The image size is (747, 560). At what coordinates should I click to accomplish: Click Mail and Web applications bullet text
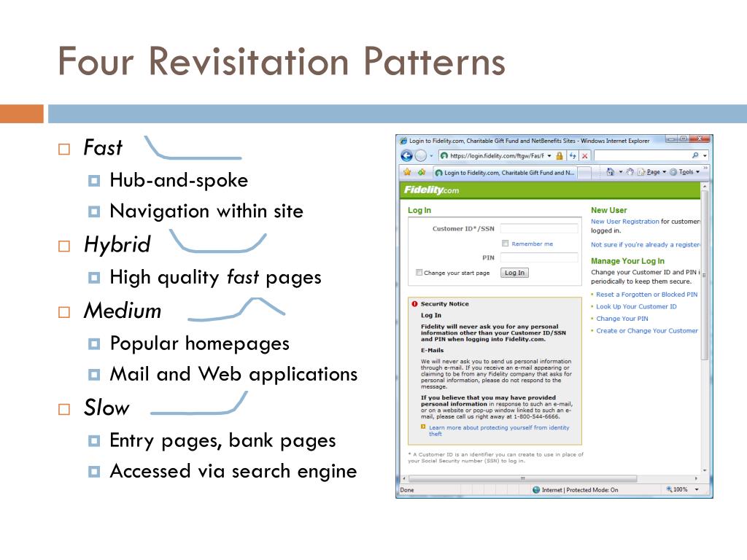pos(233,374)
